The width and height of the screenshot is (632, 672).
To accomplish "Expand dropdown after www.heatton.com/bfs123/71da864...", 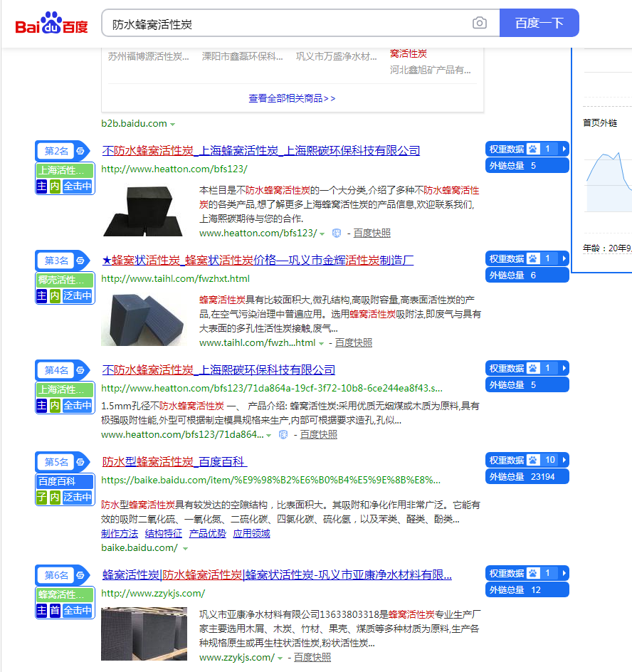I will point(268,436).
